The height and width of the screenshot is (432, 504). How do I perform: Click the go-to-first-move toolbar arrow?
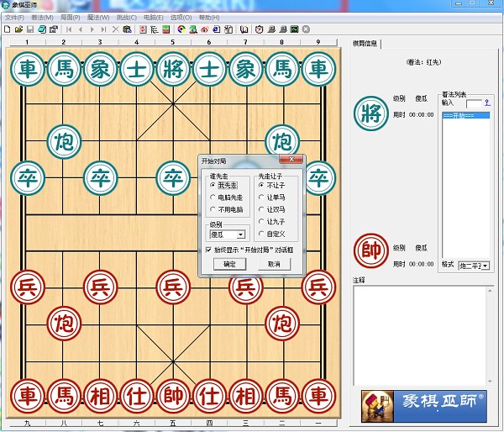pyautogui.click(x=67, y=29)
